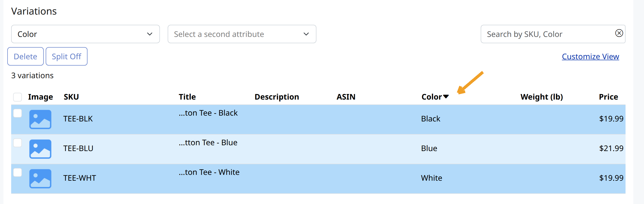Check the TEE-BLU row checkbox
This screenshot has height=204, width=644.
coord(17,143)
